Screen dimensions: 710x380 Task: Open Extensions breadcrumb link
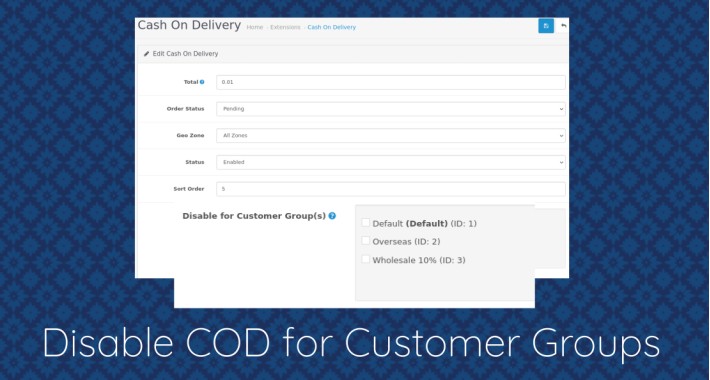click(285, 27)
